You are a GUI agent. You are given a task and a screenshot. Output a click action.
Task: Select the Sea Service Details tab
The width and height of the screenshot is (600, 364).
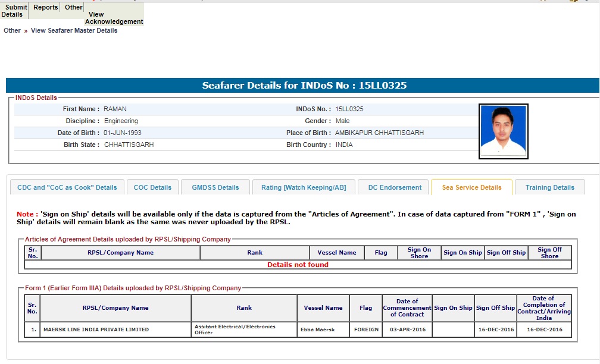pyautogui.click(x=471, y=187)
